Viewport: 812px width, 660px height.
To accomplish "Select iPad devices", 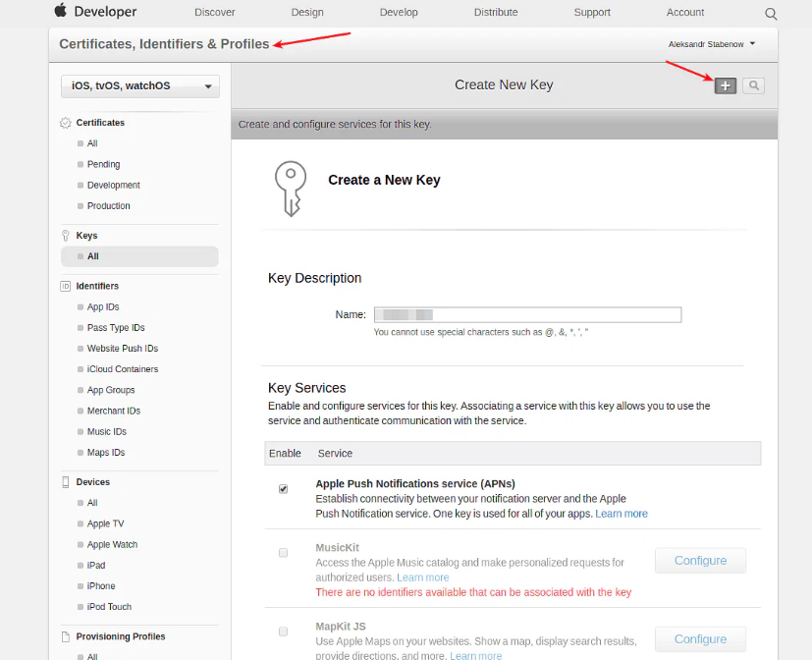I will [96, 565].
